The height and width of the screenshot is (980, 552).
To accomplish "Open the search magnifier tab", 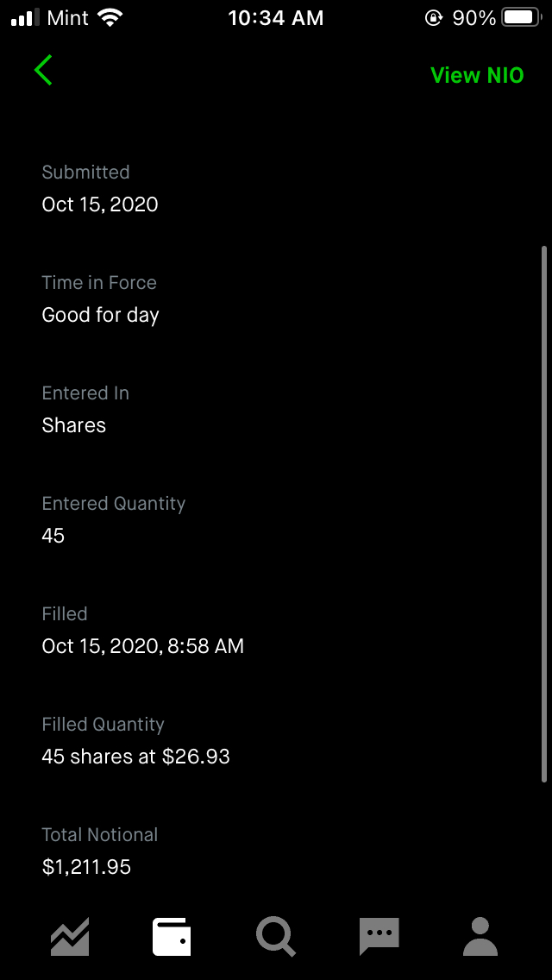I will click(276, 936).
